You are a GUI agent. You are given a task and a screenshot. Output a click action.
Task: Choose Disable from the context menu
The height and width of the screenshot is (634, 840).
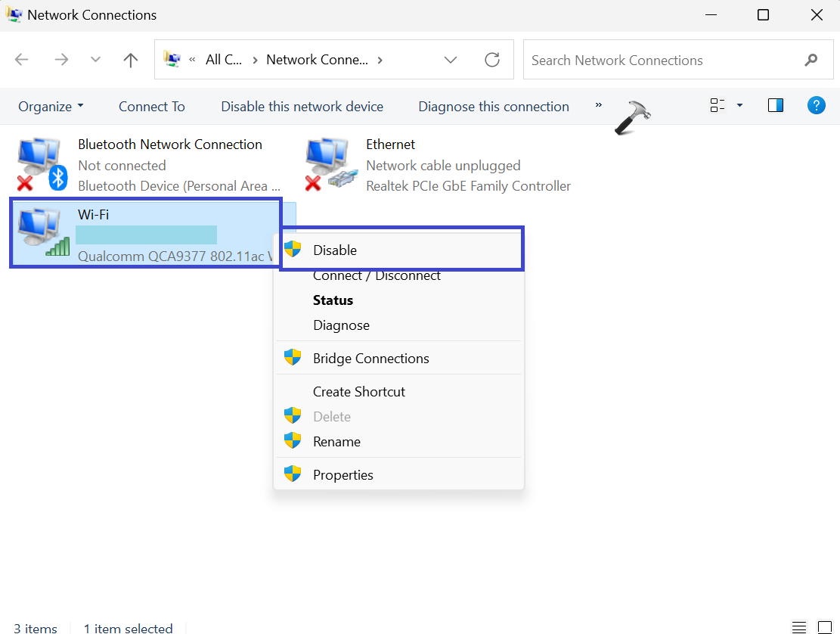coord(335,250)
